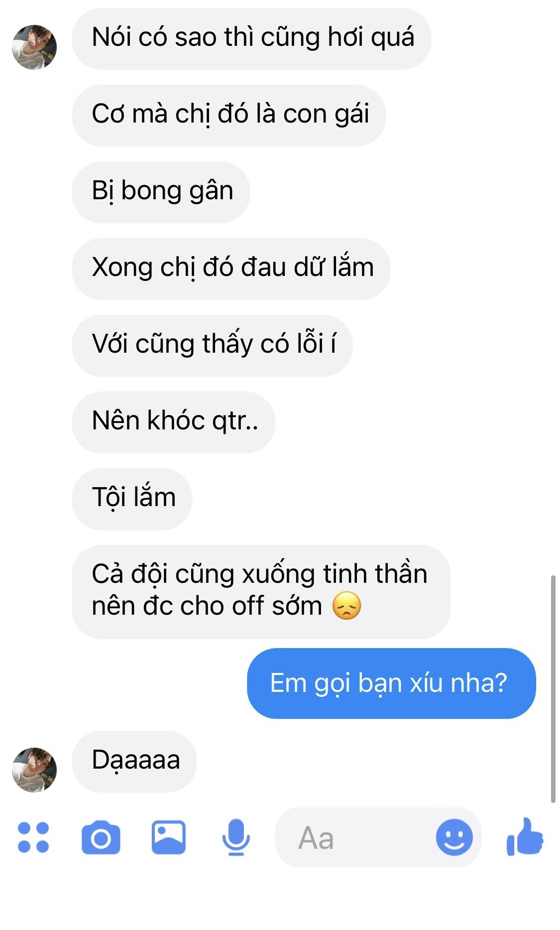The height and width of the screenshot is (930, 560).
Task: Open the emoji picker smiley icon
Action: point(454,837)
